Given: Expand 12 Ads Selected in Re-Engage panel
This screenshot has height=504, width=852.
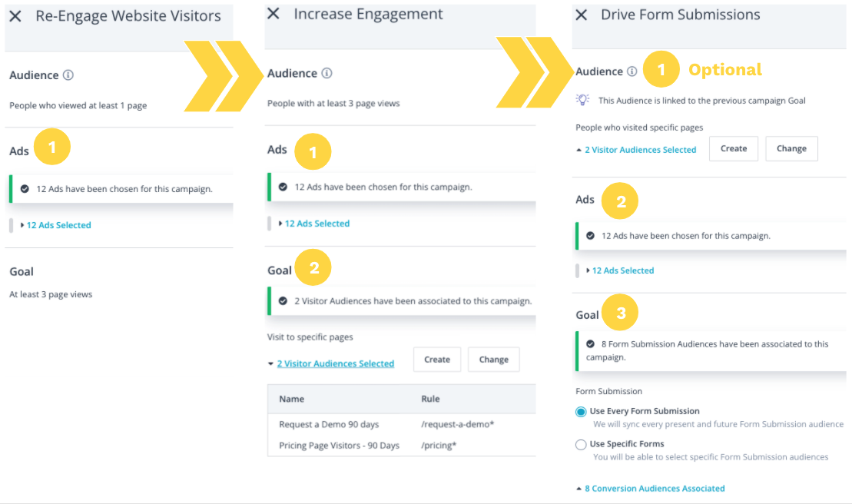Looking at the screenshot, I should tap(58, 225).
